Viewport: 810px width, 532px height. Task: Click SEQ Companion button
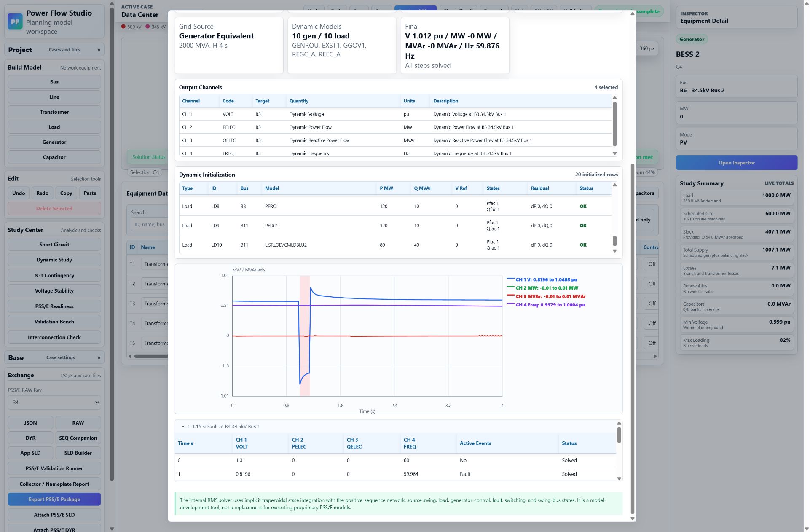click(78, 438)
